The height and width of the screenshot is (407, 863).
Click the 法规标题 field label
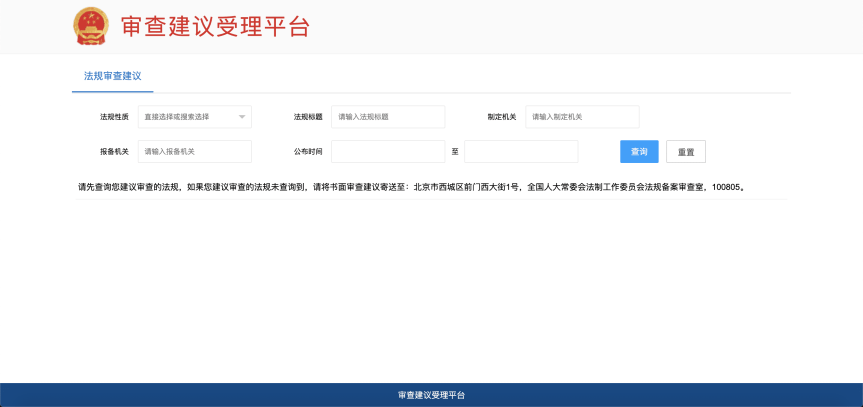tap(307, 117)
